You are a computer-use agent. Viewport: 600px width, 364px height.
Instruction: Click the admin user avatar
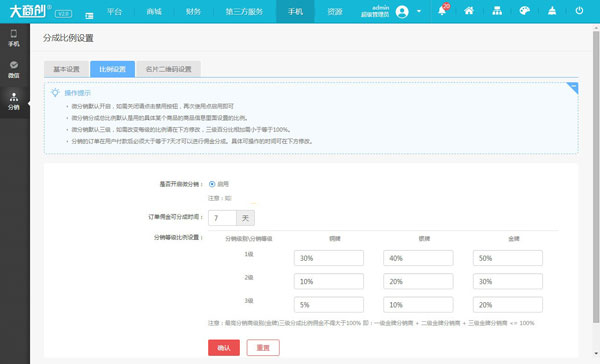(x=402, y=11)
